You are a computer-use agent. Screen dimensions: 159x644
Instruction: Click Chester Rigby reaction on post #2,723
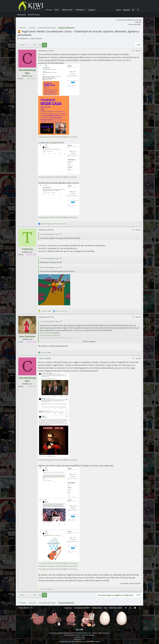46,352
